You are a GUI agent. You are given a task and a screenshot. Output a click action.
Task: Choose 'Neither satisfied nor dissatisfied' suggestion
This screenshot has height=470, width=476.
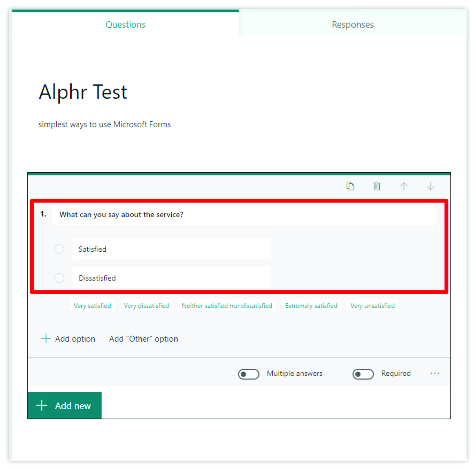tap(227, 305)
